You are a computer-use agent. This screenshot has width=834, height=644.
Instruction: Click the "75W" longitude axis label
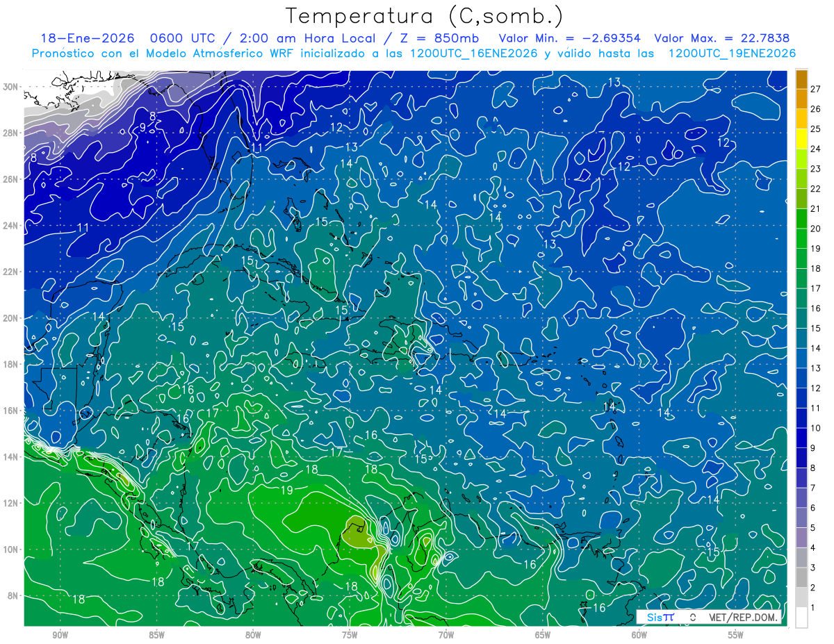[x=350, y=635]
